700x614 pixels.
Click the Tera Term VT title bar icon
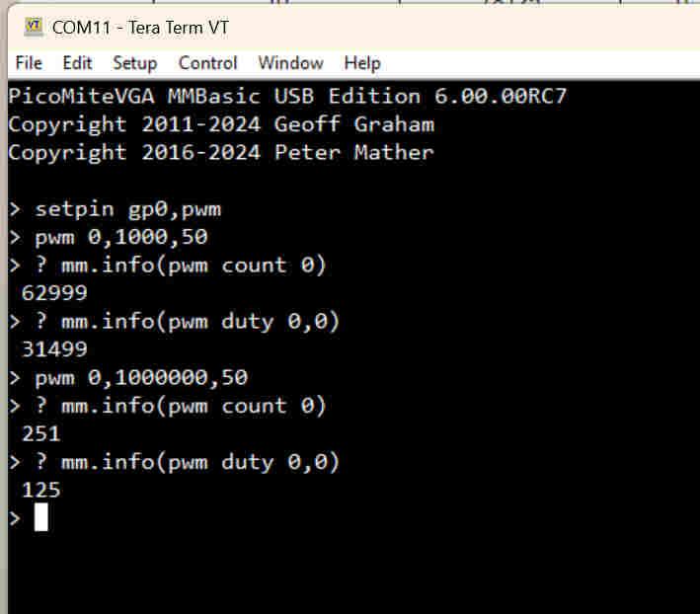point(33,27)
